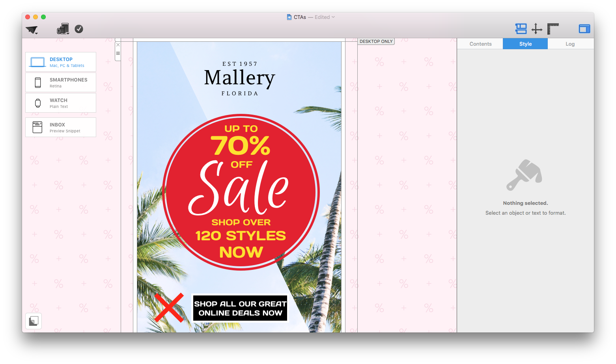Select the Watch plain text preview
Screen dimensions: 616x364
[61, 103]
